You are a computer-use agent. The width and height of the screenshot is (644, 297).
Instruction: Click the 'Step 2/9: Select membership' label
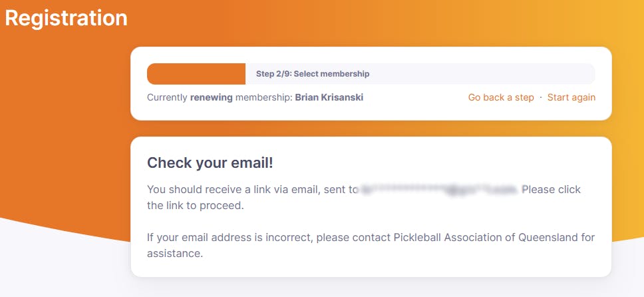coord(312,74)
